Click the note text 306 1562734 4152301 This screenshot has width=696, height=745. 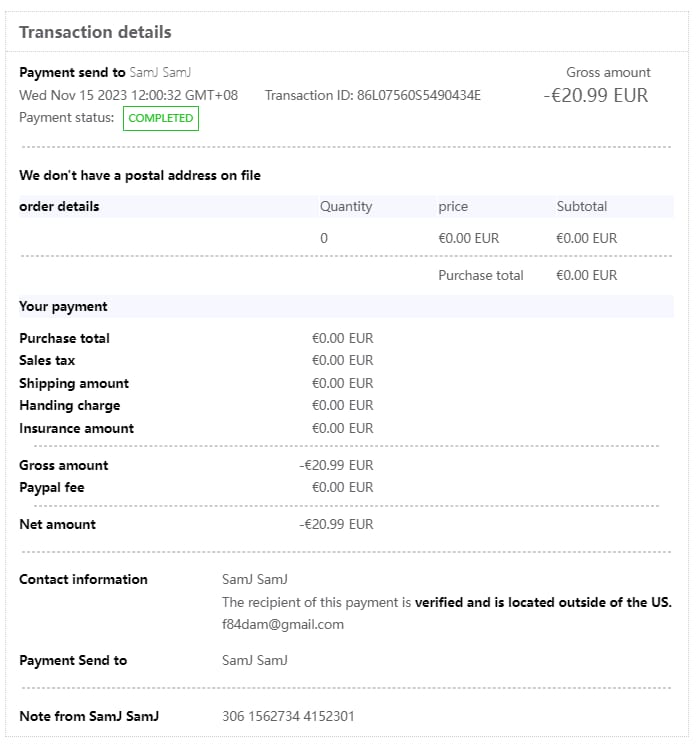click(287, 716)
